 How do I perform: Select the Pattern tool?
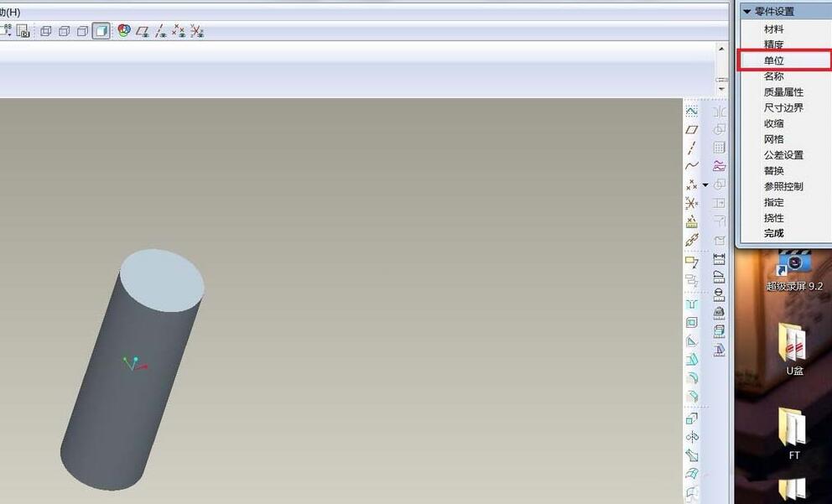pyautogui.click(x=719, y=148)
